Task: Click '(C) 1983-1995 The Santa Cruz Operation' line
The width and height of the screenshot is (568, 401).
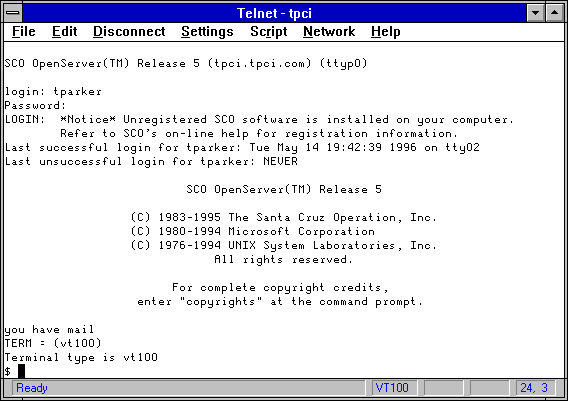Action: coord(284,217)
